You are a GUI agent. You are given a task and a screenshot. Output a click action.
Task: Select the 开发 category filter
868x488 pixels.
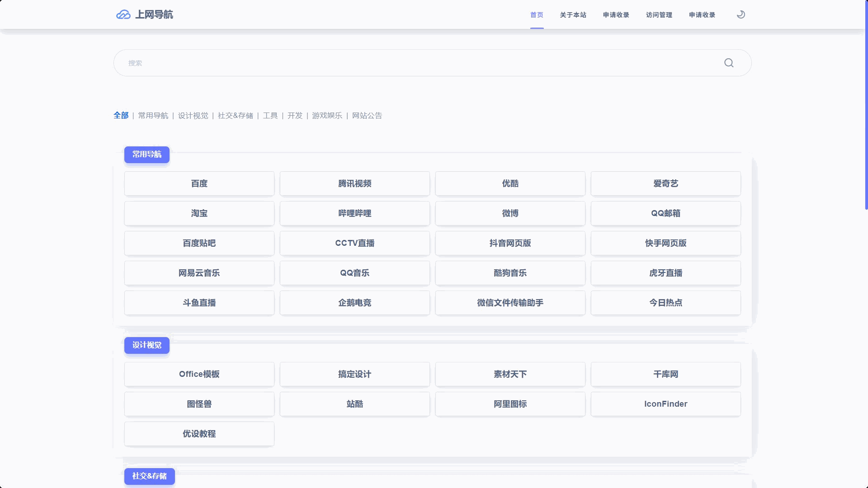(x=295, y=116)
